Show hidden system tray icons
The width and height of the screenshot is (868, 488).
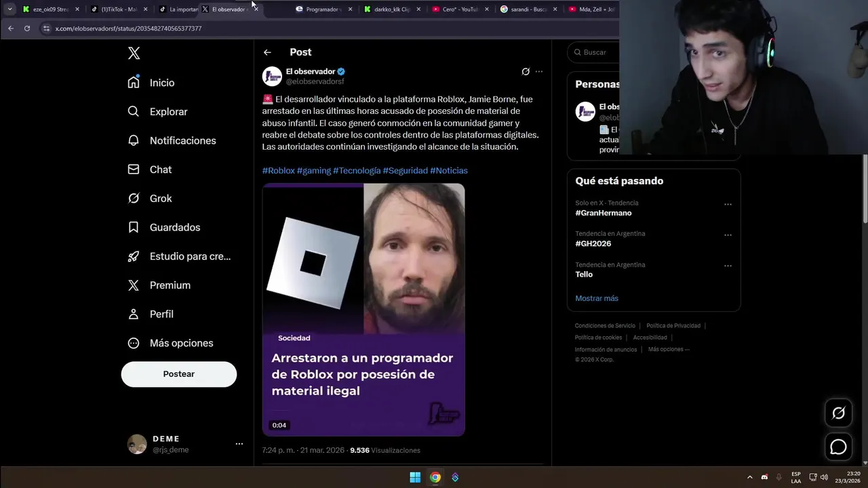pyautogui.click(x=749, y=477)
